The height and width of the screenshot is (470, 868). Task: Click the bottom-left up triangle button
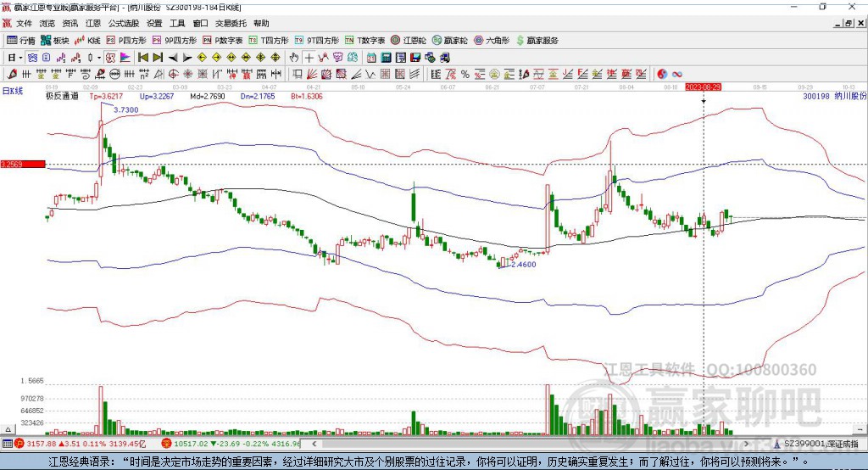click(x=8, y=429)
